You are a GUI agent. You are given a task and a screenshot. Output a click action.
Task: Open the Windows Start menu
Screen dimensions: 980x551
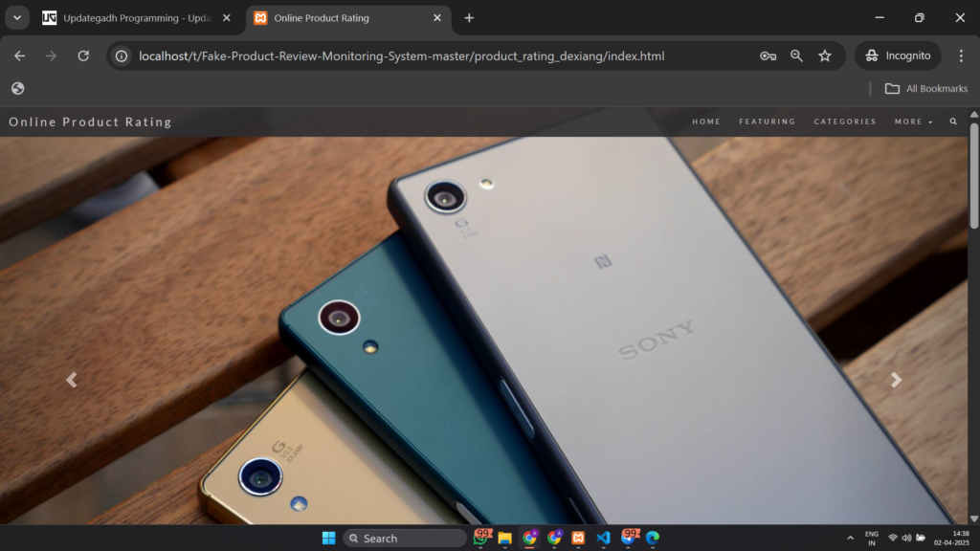329,538
